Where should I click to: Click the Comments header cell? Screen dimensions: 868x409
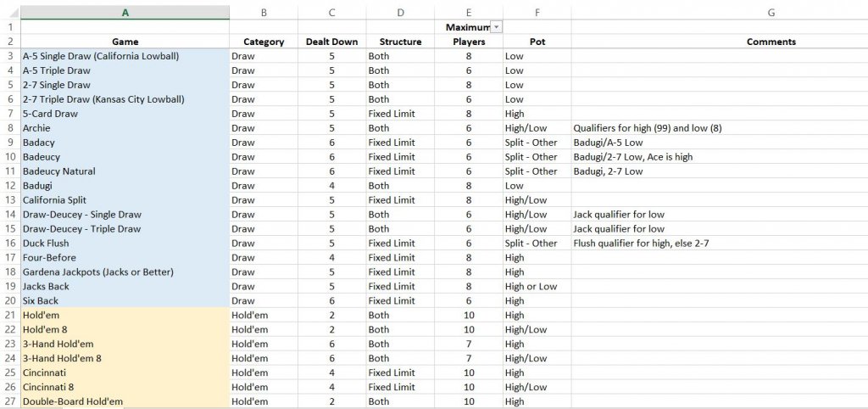(771, 42)
